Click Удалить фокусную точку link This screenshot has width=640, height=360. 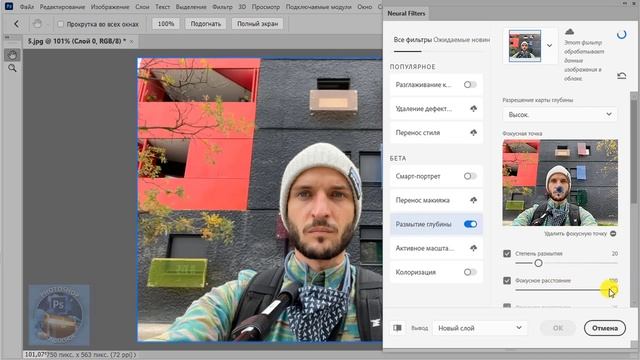575,233
